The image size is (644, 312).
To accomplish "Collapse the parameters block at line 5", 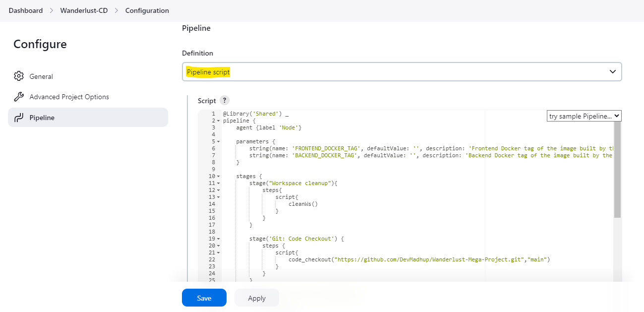I will [219, 142].
